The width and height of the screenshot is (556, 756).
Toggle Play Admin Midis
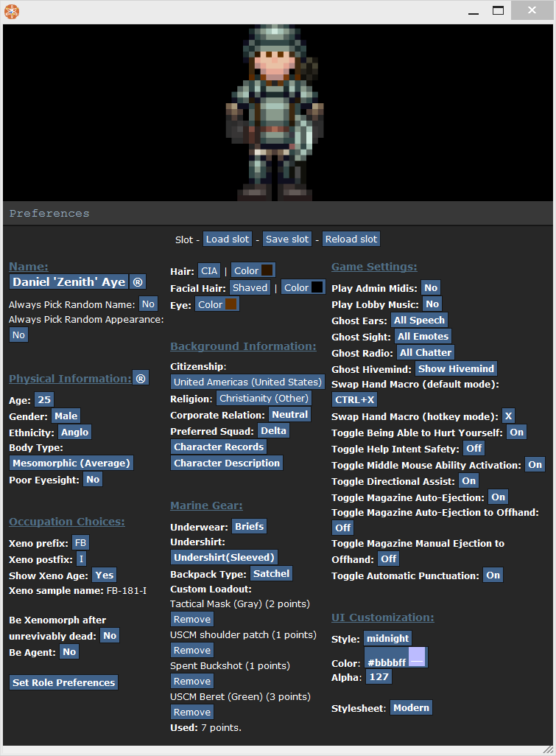pos(431,288)
